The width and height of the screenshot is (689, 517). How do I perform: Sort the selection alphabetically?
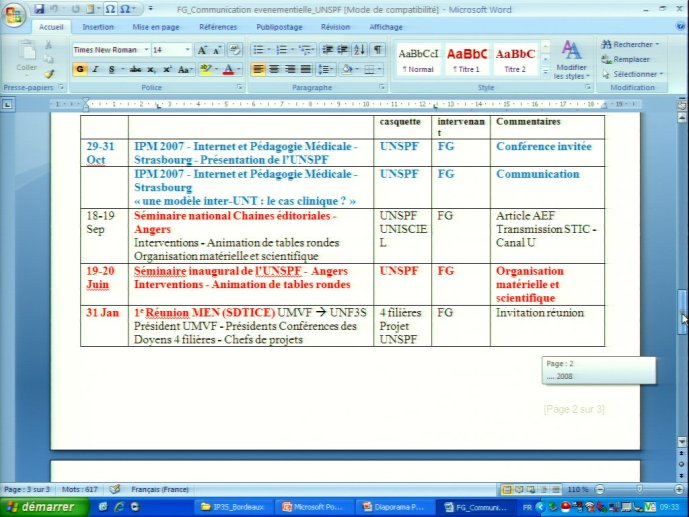[359, 50]
